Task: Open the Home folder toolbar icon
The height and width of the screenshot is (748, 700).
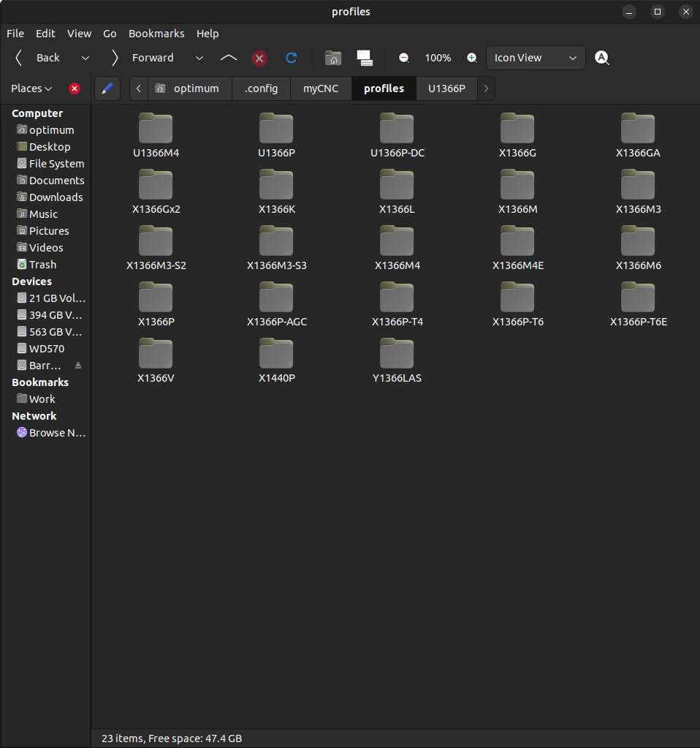Action: pyautogui.click(x=333, y=58)
